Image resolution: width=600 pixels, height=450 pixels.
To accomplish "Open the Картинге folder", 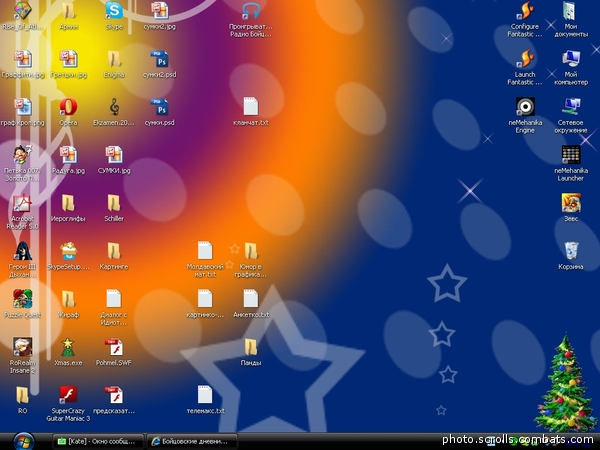I will point(114,251).
